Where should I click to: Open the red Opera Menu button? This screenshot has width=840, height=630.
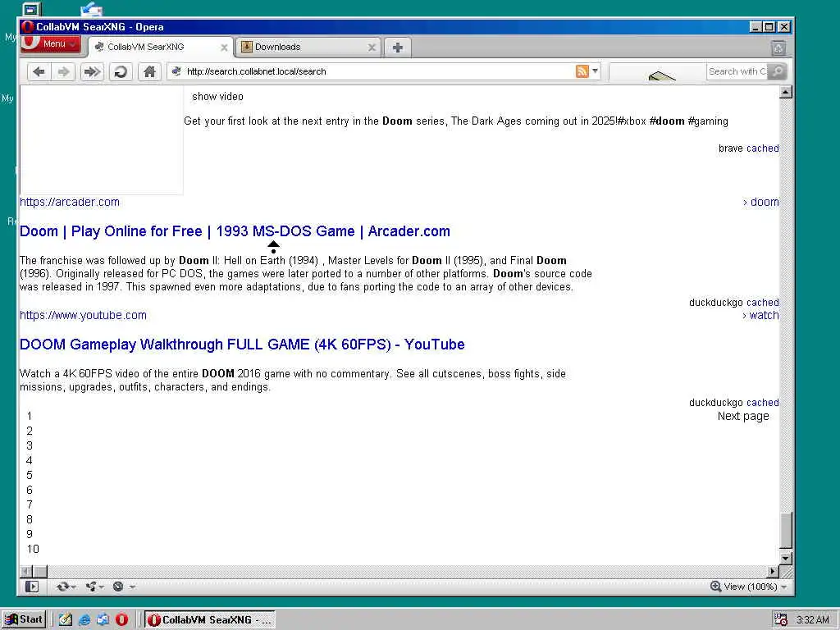pos(50,44)
